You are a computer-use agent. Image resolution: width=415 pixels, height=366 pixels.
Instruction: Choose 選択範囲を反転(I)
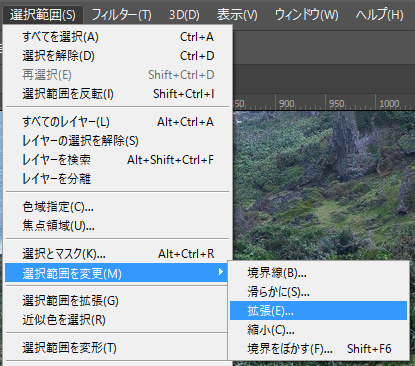[117, 94]
